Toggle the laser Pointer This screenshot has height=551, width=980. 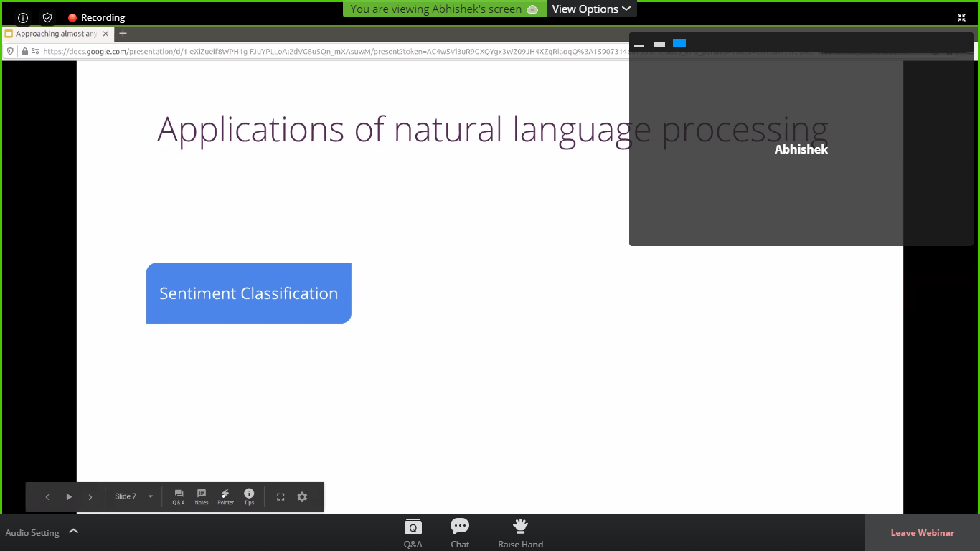(x=225, y=496)
